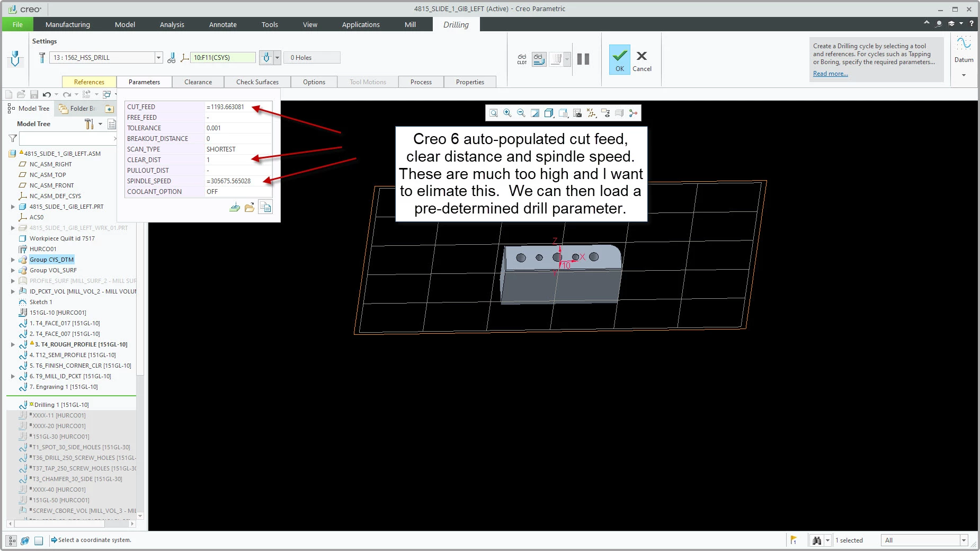Screen dimensions: 980x551
Task: Select Drilling 1 [151GL-10] in tree
Action: click(x=61, y=405)
